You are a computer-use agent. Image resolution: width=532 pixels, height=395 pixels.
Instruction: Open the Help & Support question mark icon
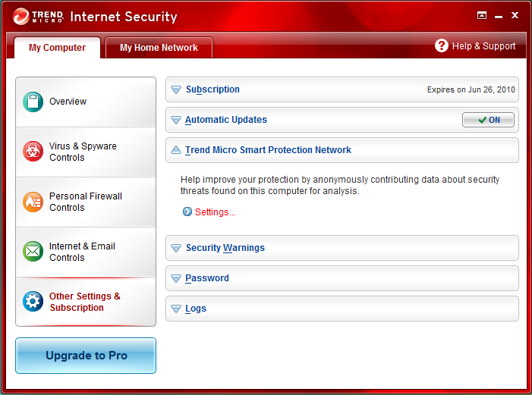pyautogui.click(x=442, y=45)
